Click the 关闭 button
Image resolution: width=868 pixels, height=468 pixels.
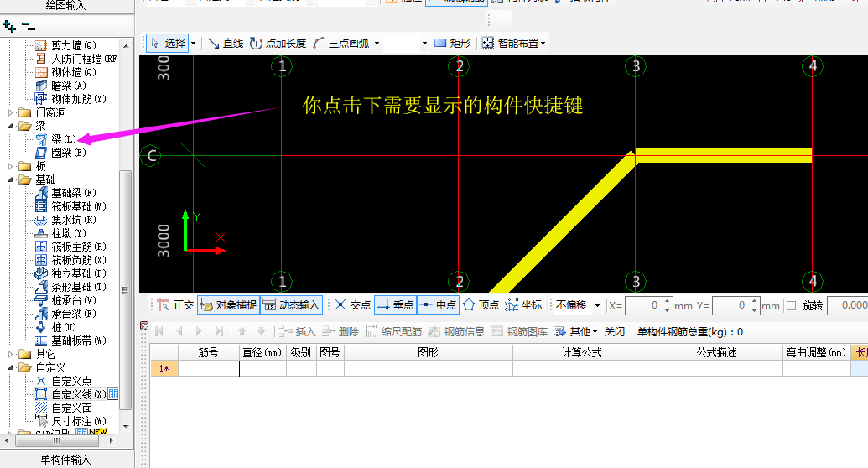click(x=615, y=332)
